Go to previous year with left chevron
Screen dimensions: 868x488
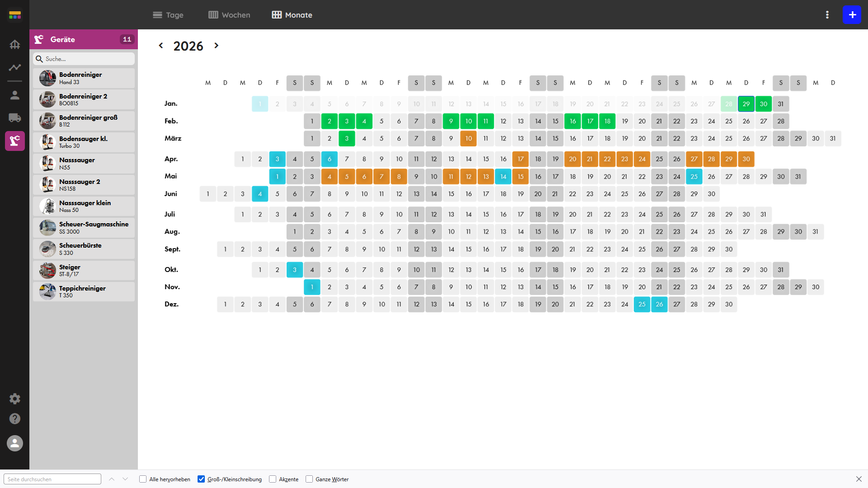point(161,46)
